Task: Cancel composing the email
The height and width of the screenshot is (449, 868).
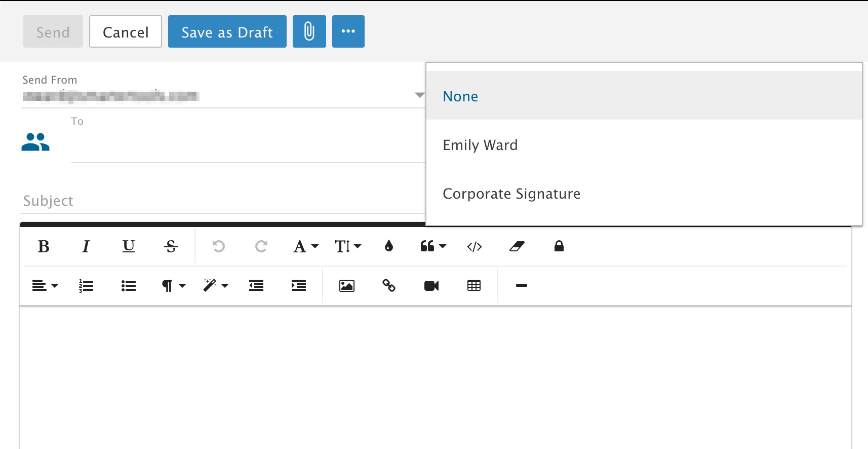Action: pyautogui.click(x=126, y=31)
